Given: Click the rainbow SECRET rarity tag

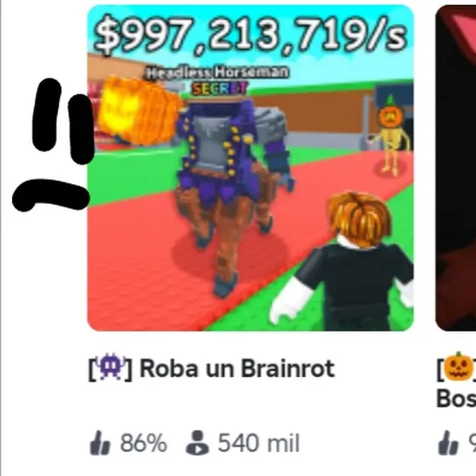Looking at the screenshot, I should coord(220,88).
